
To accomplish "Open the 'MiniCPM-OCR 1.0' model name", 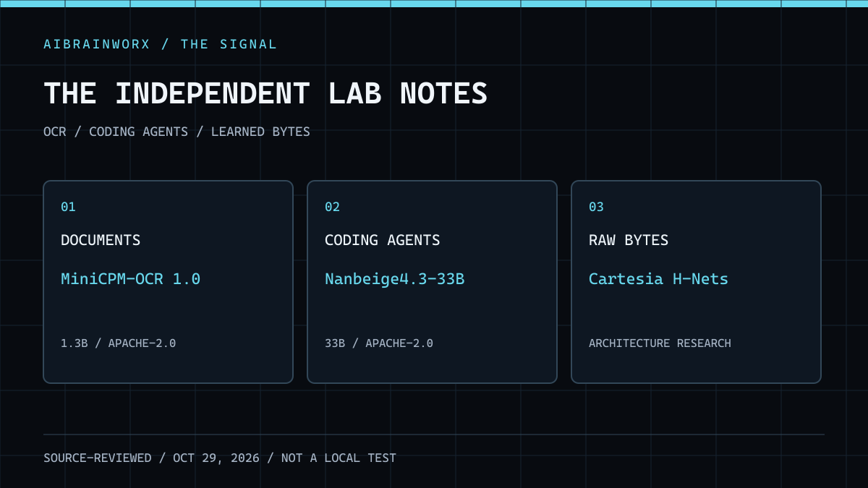I will pos(130,279).
